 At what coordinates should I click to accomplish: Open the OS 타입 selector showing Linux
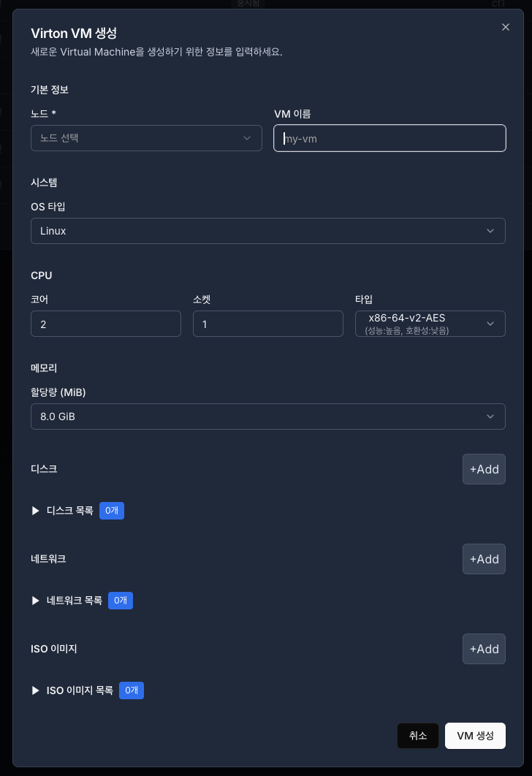click(268, 230)
